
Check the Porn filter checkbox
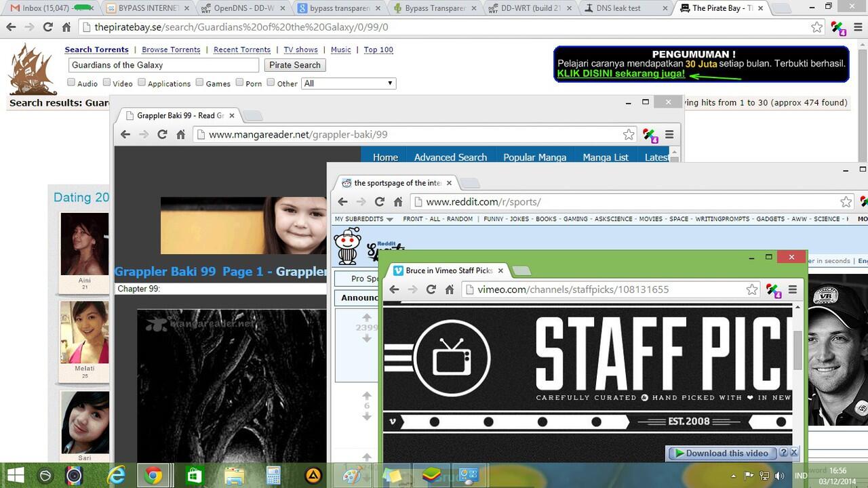pyautogui.click(x=239, y=83)
